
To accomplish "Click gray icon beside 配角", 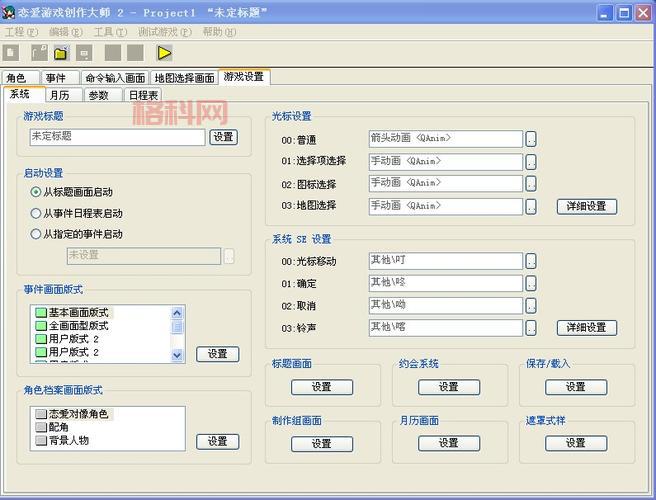I will click(41, 427).
